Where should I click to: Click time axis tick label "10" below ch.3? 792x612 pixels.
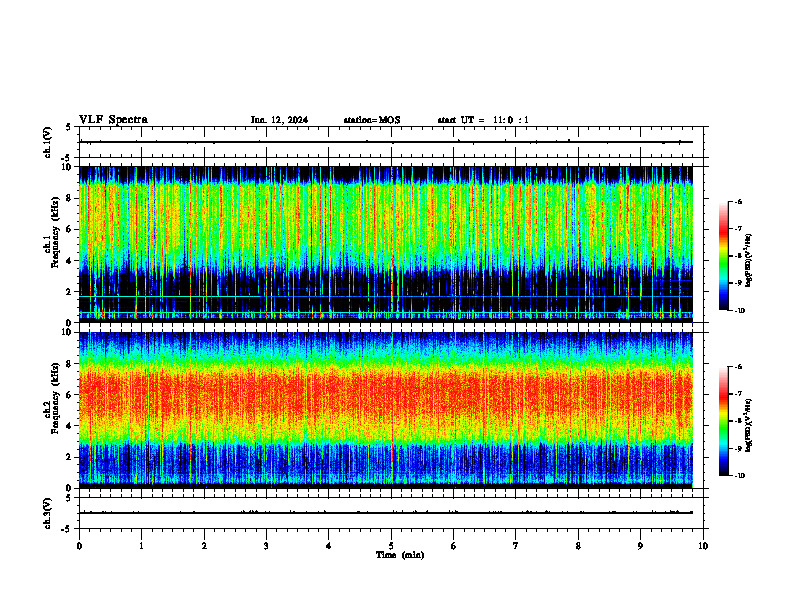703,546
